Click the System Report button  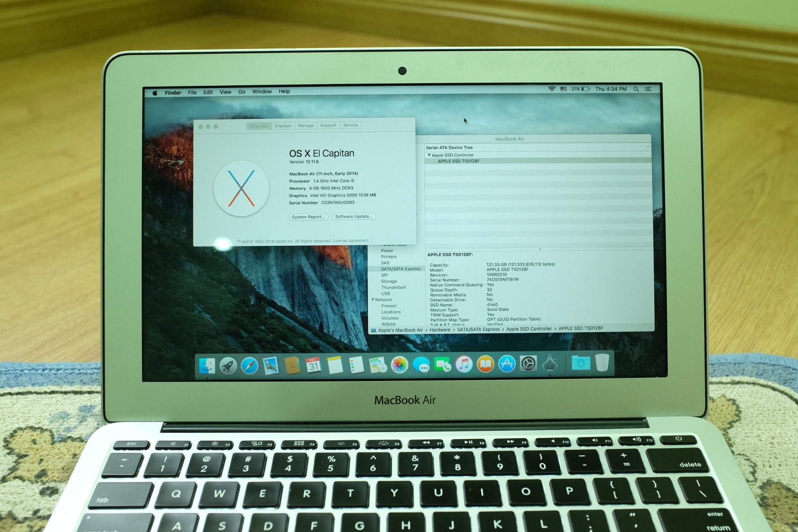(308, 217)
